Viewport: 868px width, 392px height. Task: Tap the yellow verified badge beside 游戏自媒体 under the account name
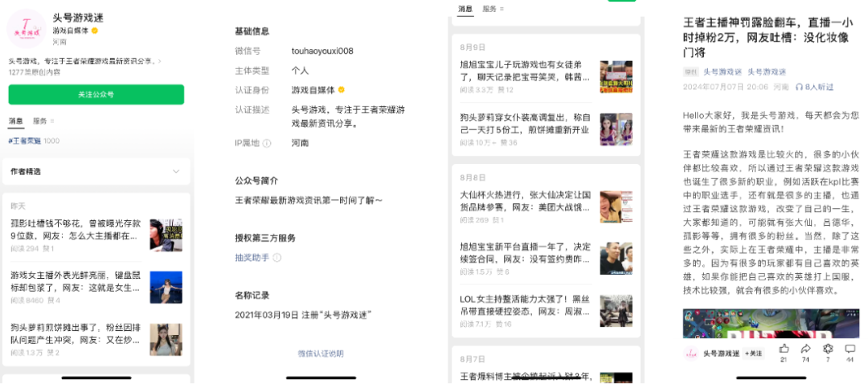coord(95,31)
